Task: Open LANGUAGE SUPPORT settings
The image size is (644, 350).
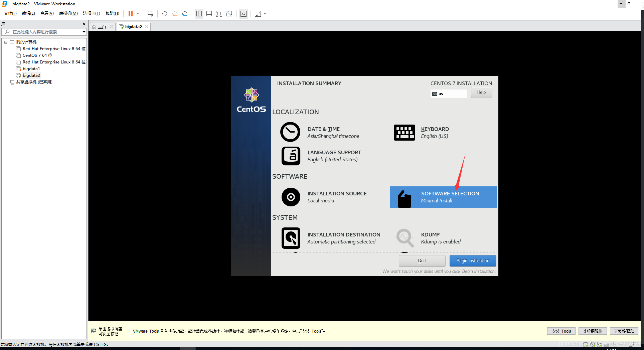Action: (334, 156)
